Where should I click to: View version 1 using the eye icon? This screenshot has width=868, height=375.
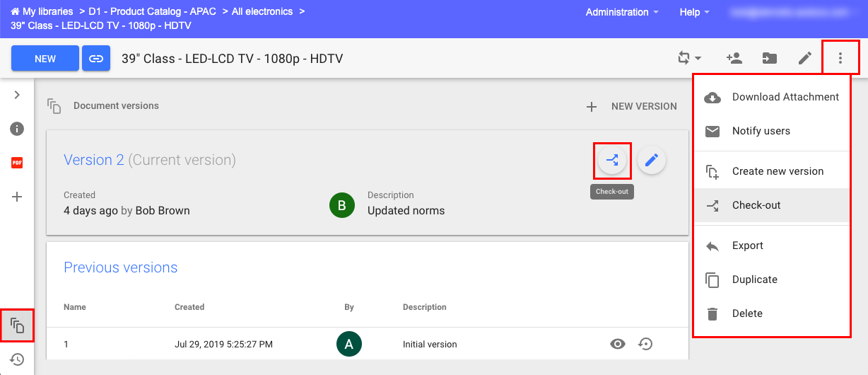tap(618, 344)
